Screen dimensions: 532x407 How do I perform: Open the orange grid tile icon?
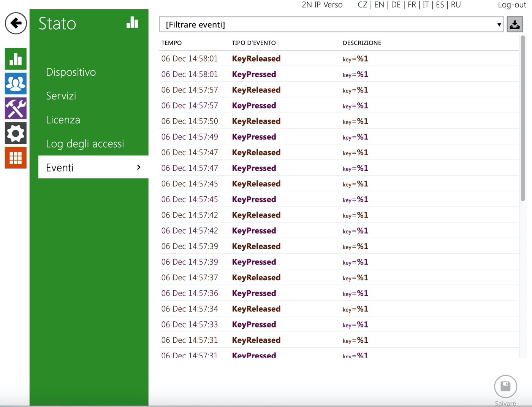coord(16,157)
